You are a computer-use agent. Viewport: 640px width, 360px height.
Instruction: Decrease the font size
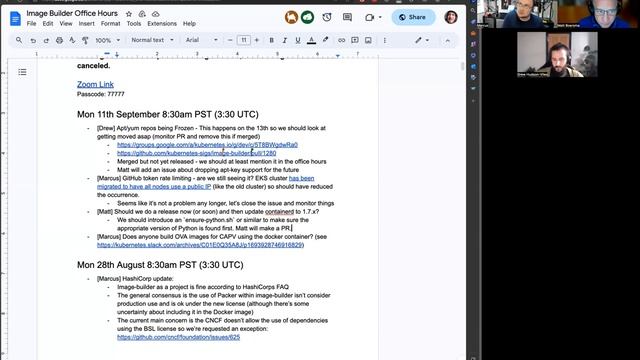point(230,40)
